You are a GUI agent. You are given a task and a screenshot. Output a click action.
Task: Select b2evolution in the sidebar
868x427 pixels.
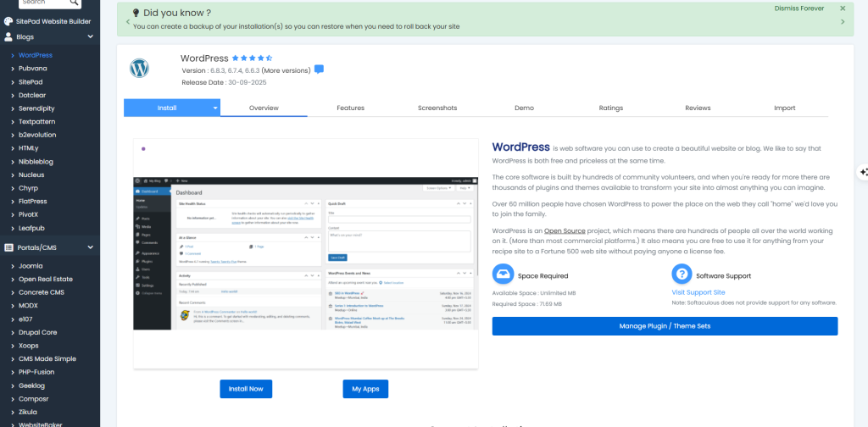37,135
